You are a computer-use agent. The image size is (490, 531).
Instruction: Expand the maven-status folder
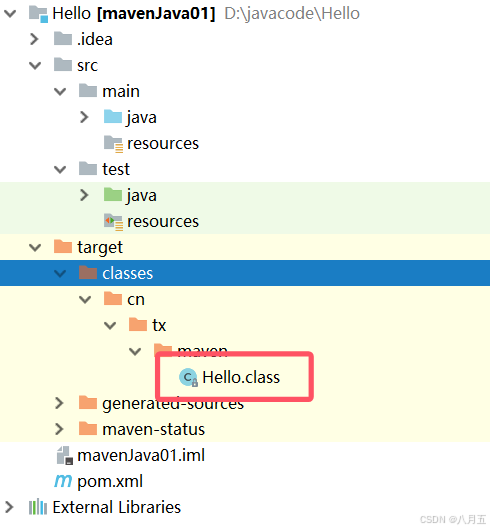[59, 429]
